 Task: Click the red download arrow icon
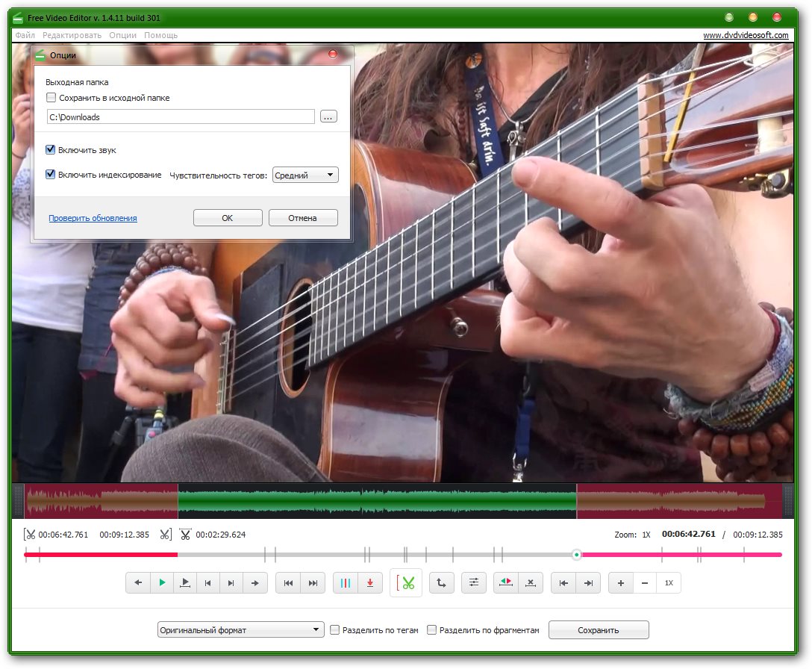(369, 583)
